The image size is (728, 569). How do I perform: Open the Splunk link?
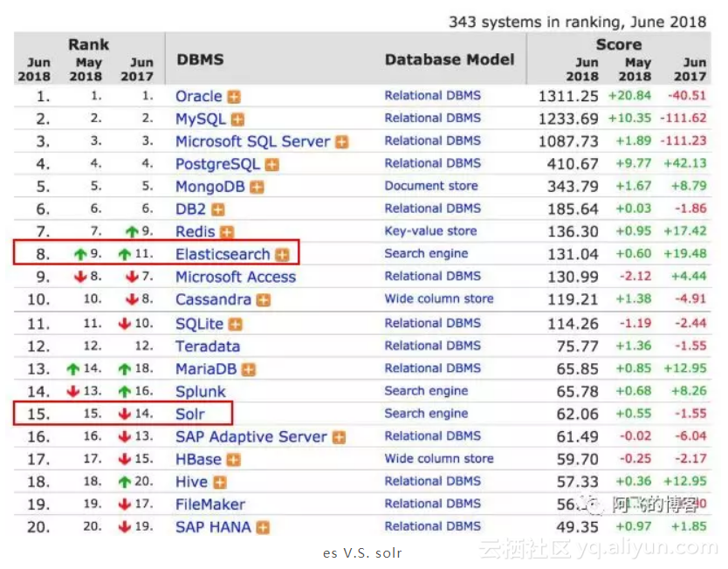tap(200, 392)
